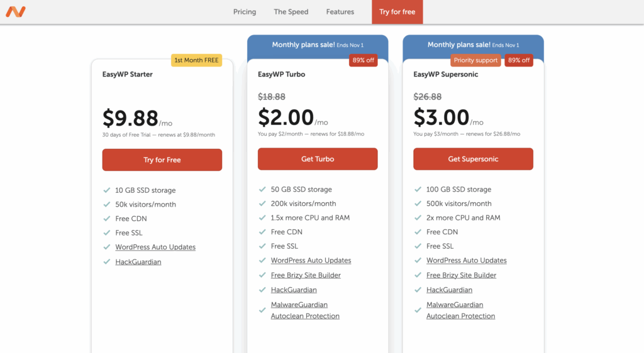Click checkmark beside Turbo plan Free SSL
The height and width of the screenshot is (353, 644).
(x=262, y=246)
